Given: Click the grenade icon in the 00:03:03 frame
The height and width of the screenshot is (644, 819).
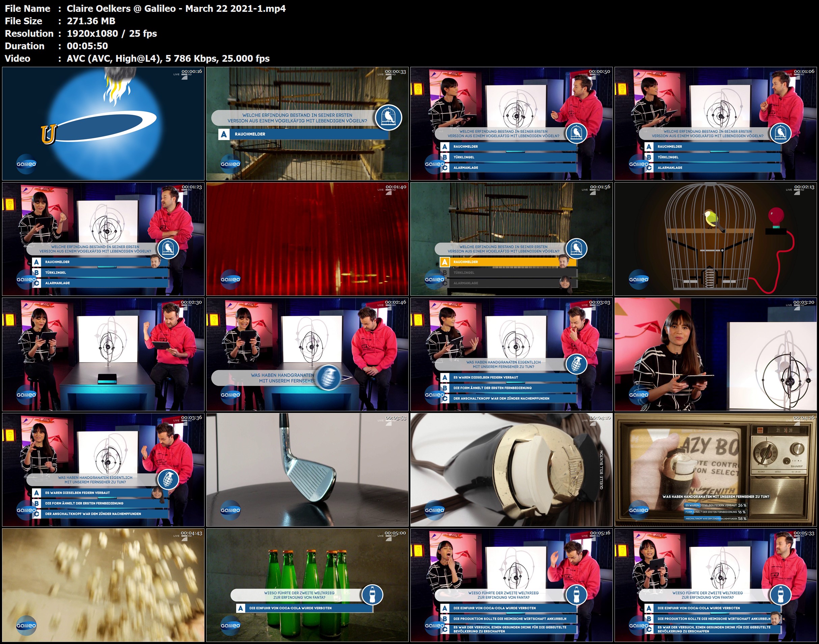Looking at the screenshot, I should (577, 364).
